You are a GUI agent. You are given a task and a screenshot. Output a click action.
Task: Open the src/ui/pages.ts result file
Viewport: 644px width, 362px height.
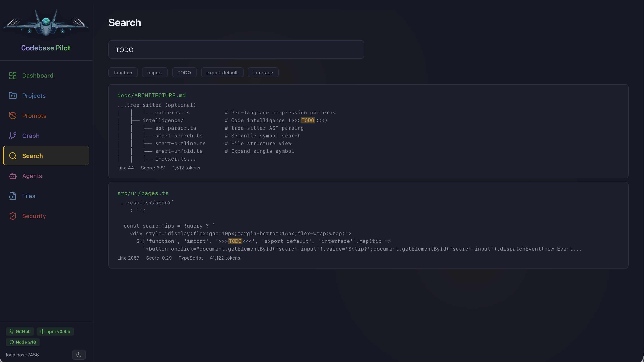point(143,193)
